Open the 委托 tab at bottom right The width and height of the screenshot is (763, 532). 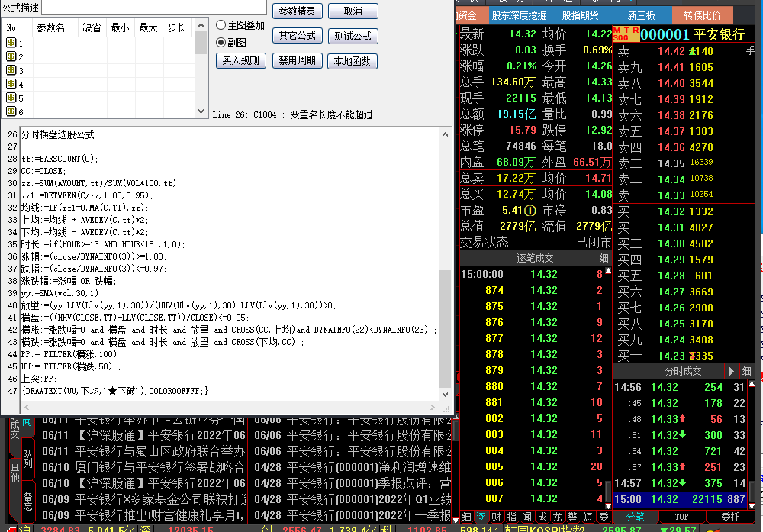(x=730, y=517)
